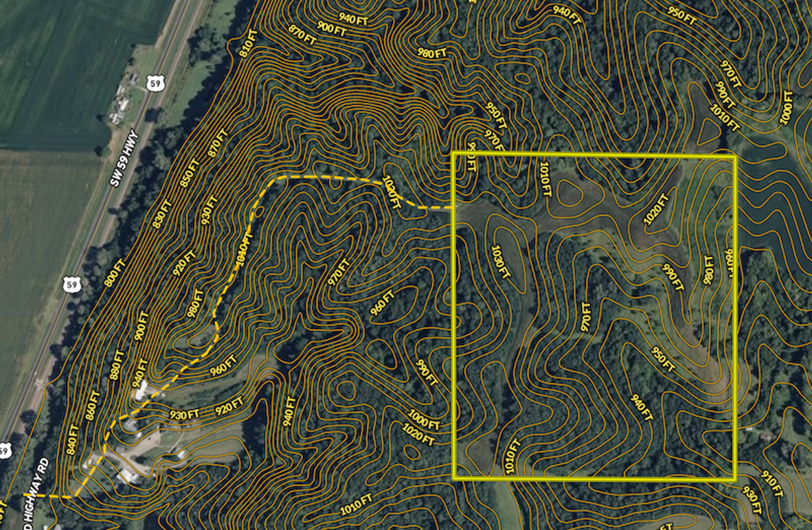The height and width of the screenshot is (530, 812).
Task: Click the farm buildings beside top 59 shield
Action: (120, 104)
